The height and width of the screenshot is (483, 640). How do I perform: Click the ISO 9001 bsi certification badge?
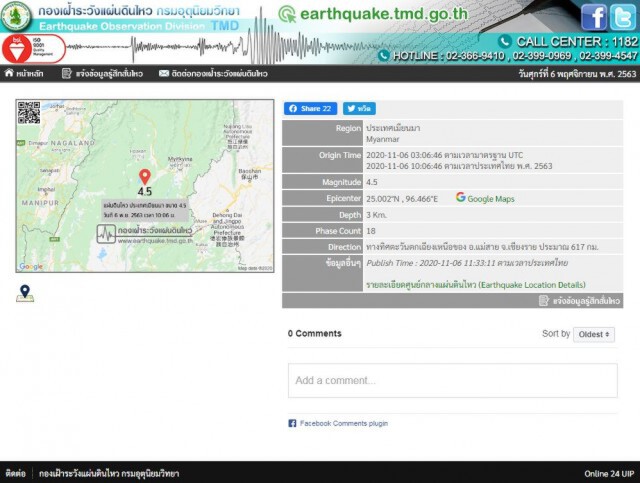pos(33,49)
